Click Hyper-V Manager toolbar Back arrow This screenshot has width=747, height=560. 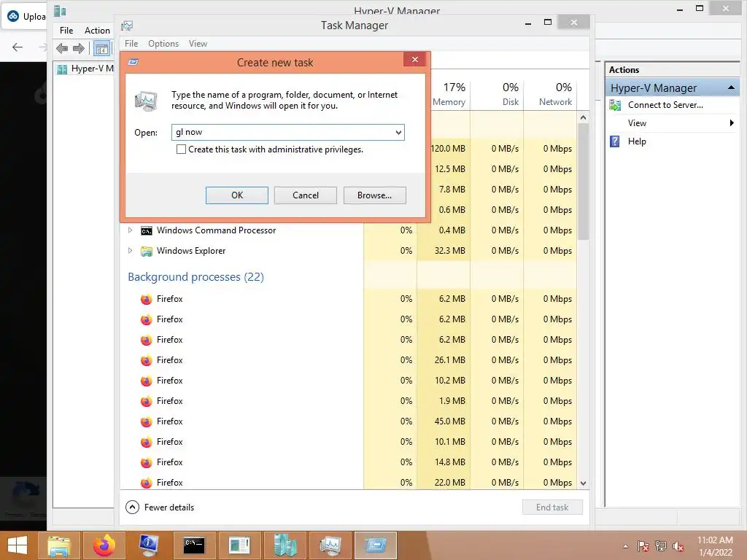click(x=62, y=48)
